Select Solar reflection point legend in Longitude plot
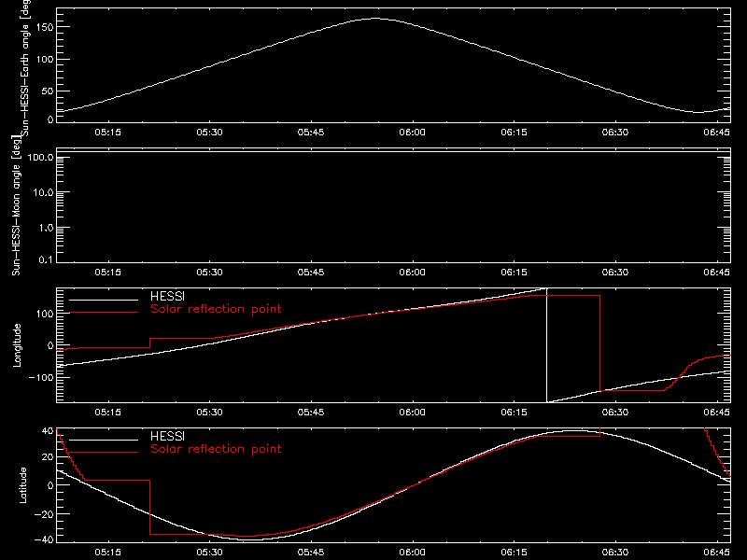The height and width of the screenshot is (560, 747). click(x=216, y=309)
